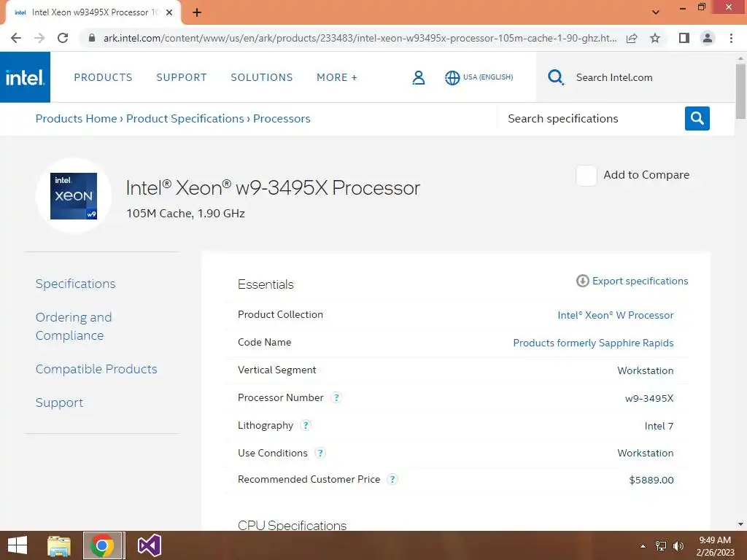Check the Add to Compare checkbox

(586, 175)
